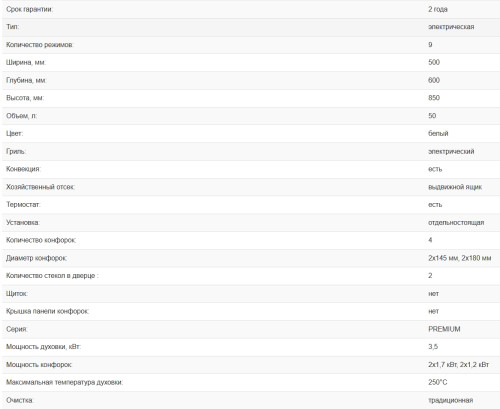The image size is (500, 409).
Task: Select the PREMIUM series value
Action: tap(444, 329)
